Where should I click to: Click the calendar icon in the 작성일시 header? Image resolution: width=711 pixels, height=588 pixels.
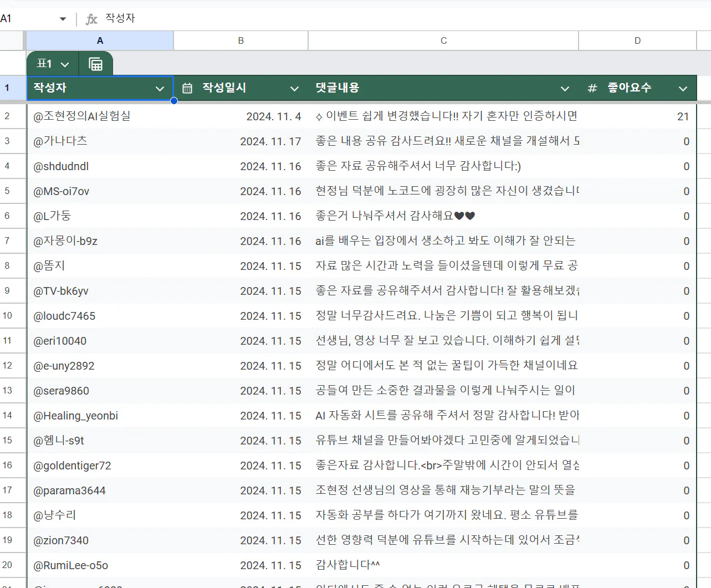[188, 88]
